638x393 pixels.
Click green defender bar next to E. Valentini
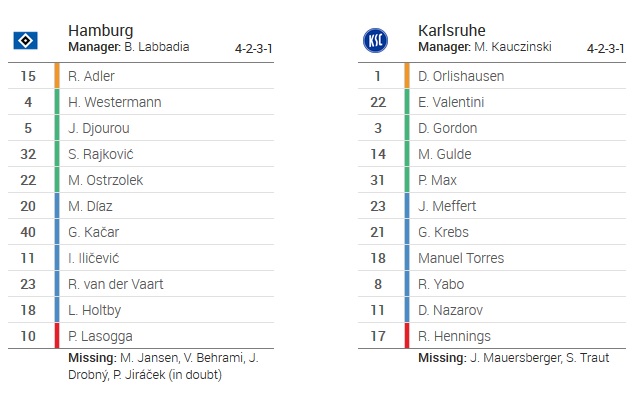[407, 102]
